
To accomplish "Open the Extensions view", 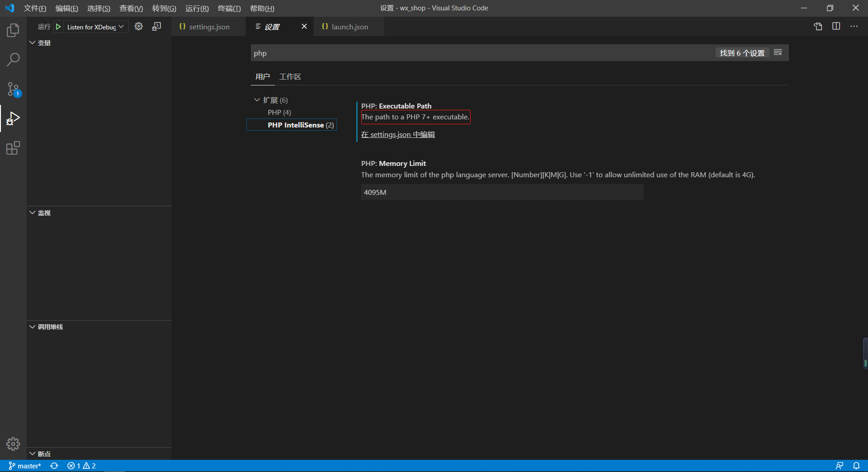I will (x=13, y=148).
